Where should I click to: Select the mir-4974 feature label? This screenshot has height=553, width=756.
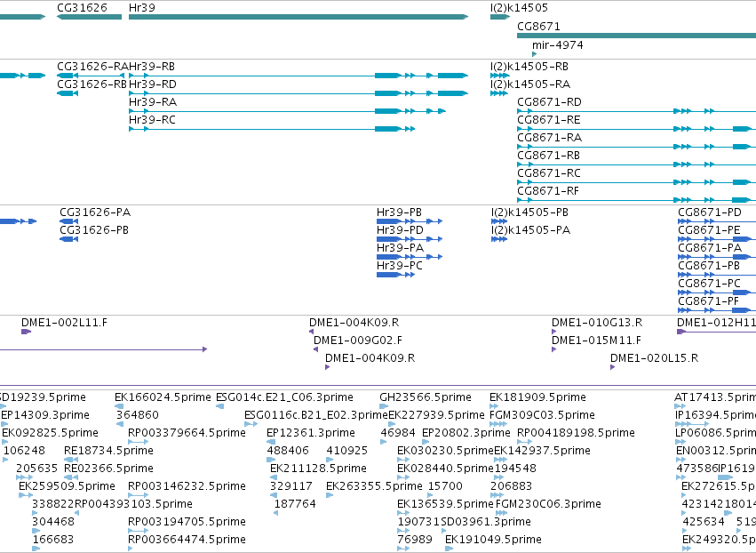(x=557, y=45)
